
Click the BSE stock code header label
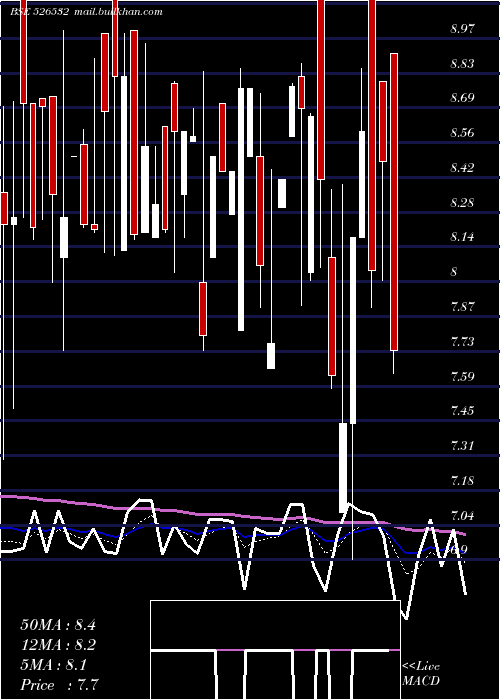[x=39, y=12]
